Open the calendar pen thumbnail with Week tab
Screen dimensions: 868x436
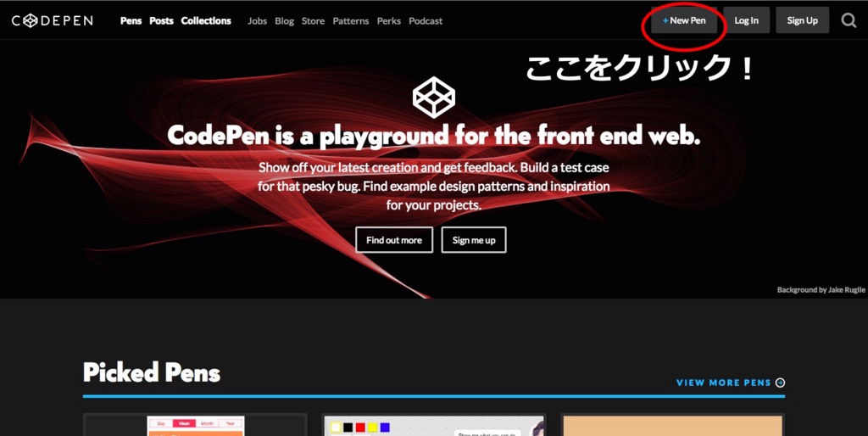click(196, 424)
